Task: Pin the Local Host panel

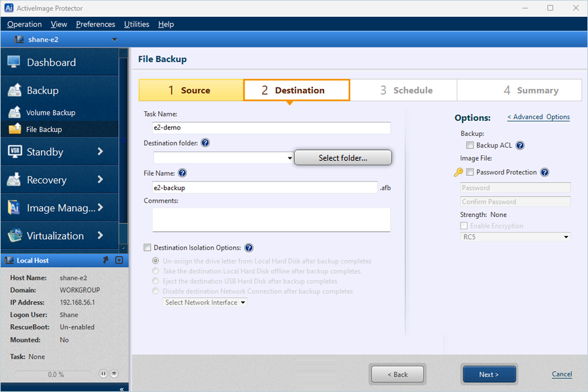Action: click(x=106, y=260)
